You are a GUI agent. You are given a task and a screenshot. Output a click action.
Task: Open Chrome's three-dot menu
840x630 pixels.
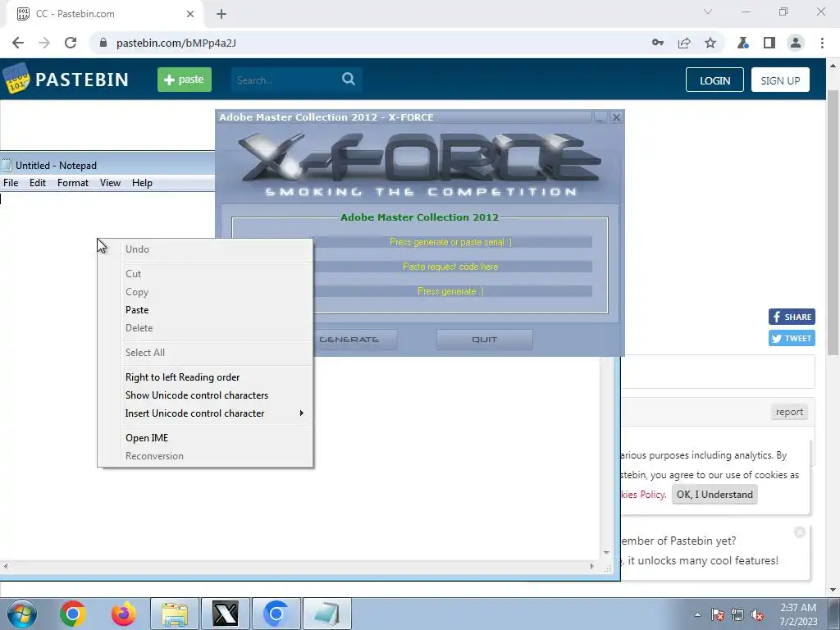coord(822,43)
